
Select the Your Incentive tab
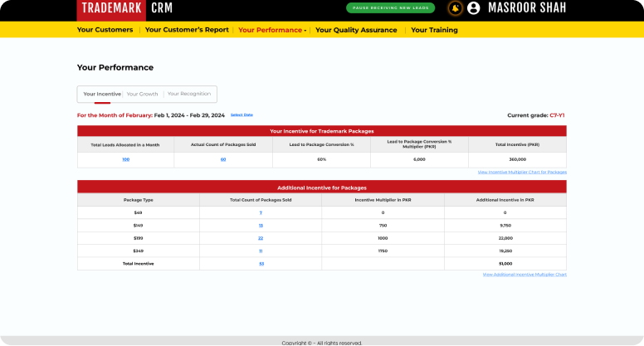pos(102,94)
